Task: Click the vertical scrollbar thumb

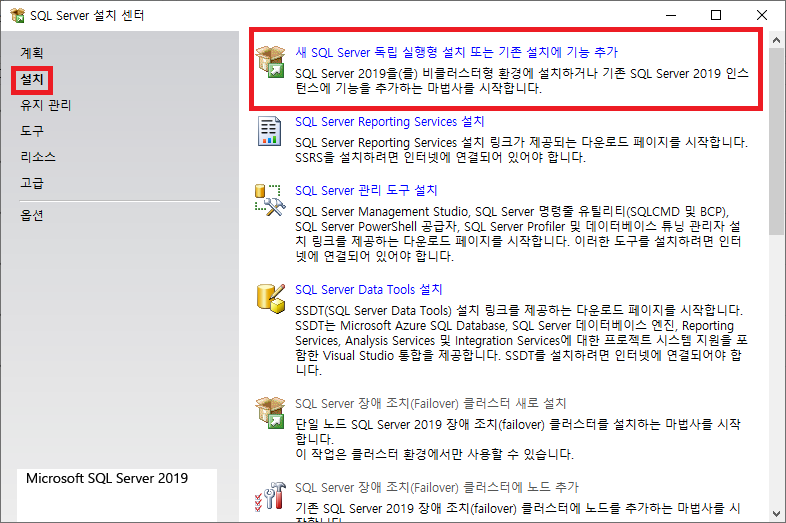Action: point(776,141)
